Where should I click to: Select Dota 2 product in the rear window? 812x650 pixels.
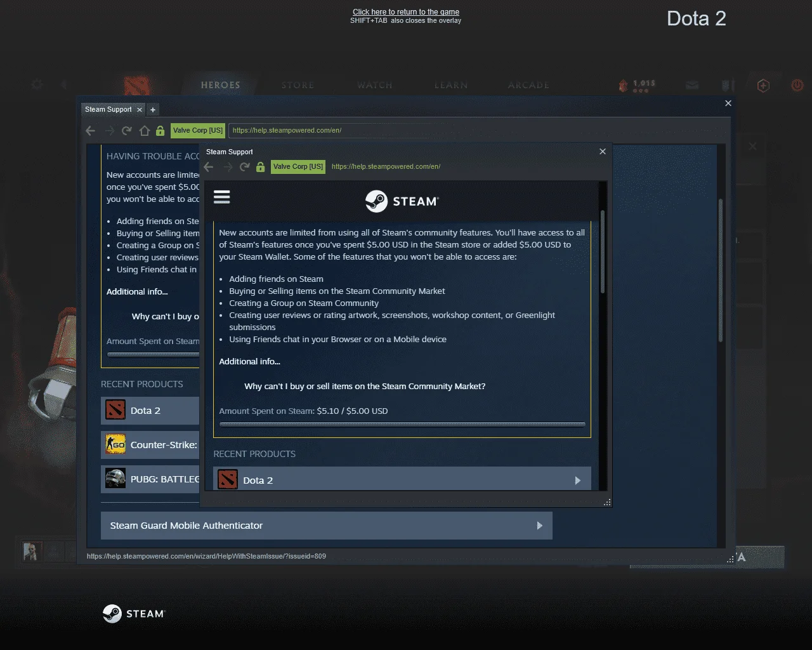pos(150,410)
